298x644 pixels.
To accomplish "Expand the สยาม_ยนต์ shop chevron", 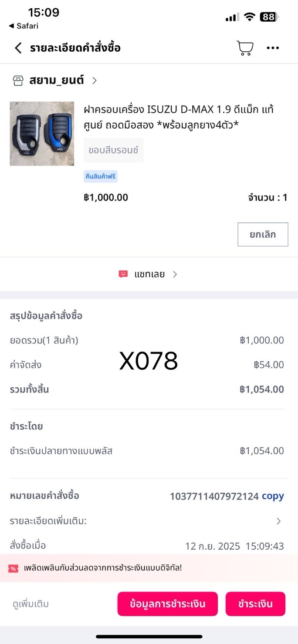I will (95, 80).
